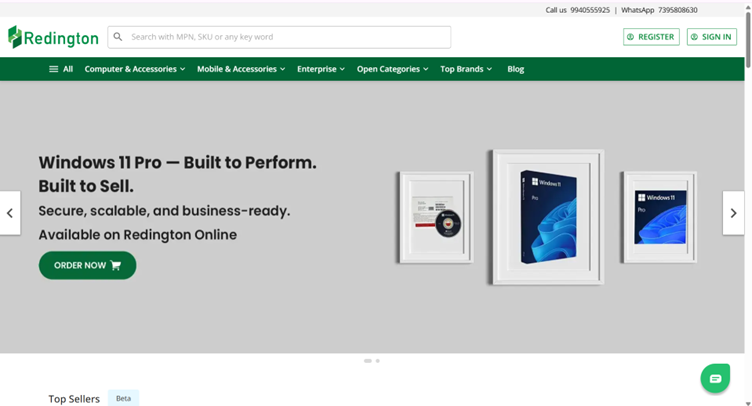Open the All hamburger menu
752x406 pixels.
coord(61,69)
